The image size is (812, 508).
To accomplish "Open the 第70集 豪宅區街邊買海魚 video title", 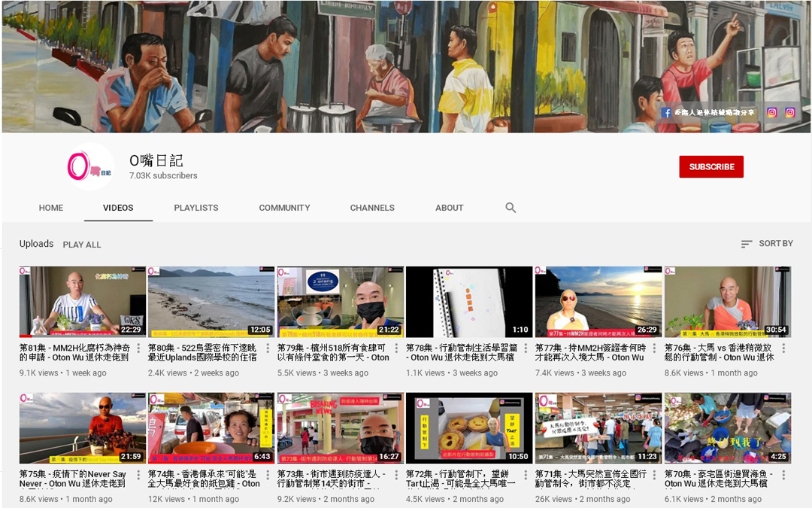I will 719,479.
